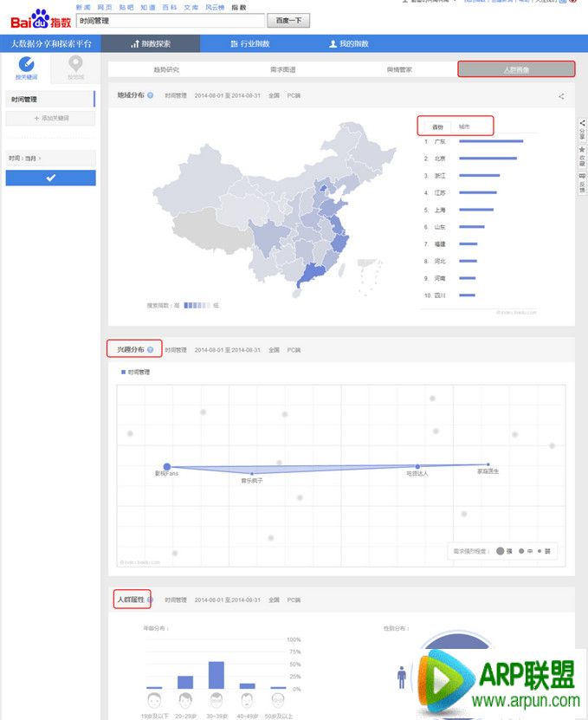Open the 趋势研究 tab
Screen dimensions: 588x720
[166, 69]
